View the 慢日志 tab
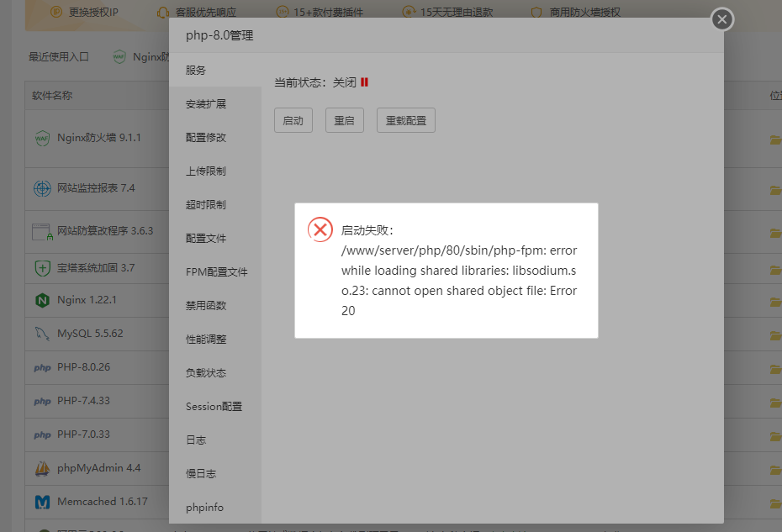Image resolution: width=782 pixels, height=532 pixels. click(215, 474)
